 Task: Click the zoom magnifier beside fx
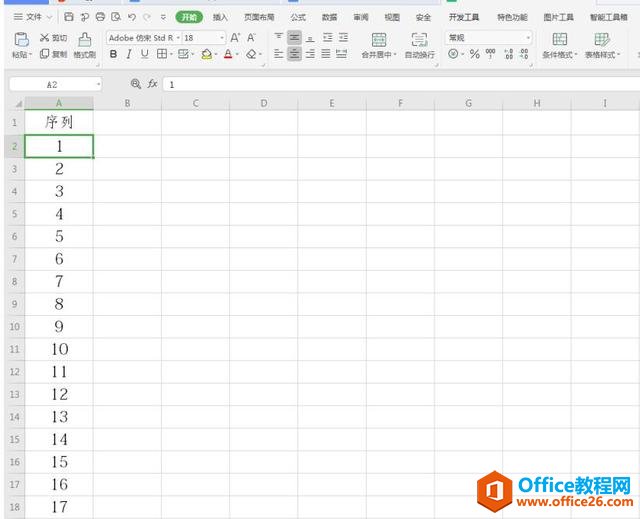(x=136, y=84)
